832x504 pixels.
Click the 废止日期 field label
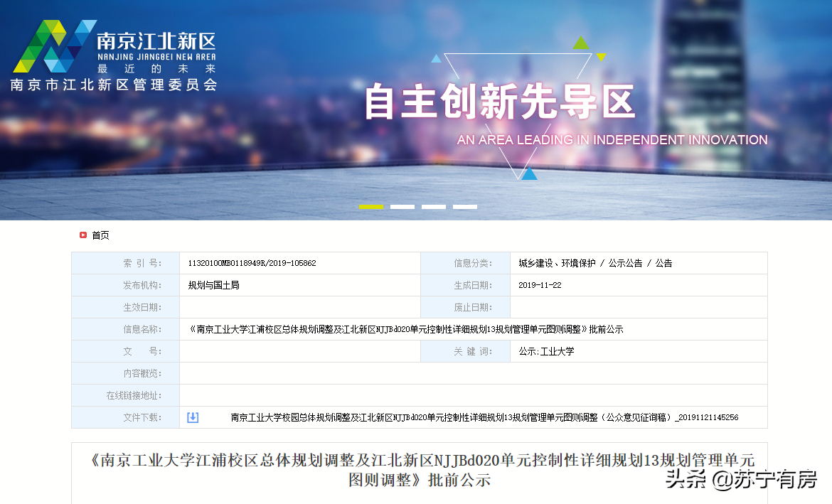473,308
